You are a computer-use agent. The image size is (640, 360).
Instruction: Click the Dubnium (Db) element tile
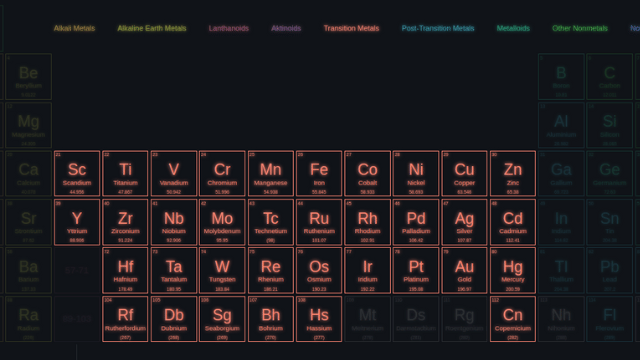point(174,319)
